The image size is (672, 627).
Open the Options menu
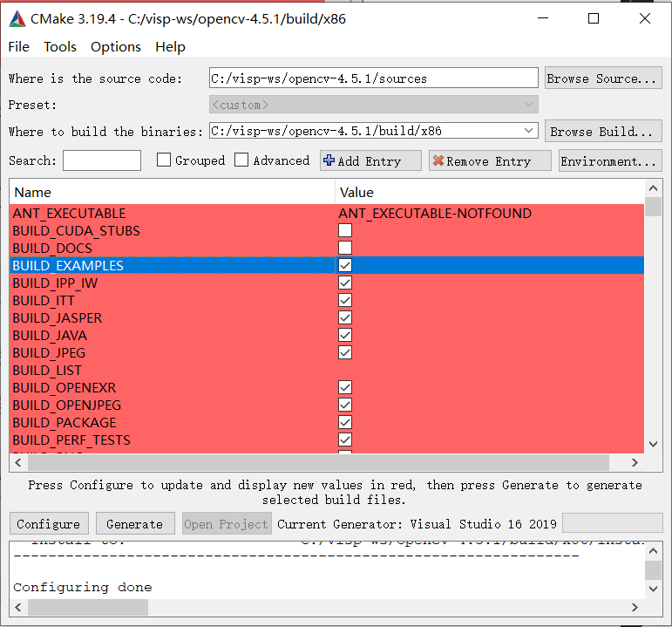[x=116, y=46]
